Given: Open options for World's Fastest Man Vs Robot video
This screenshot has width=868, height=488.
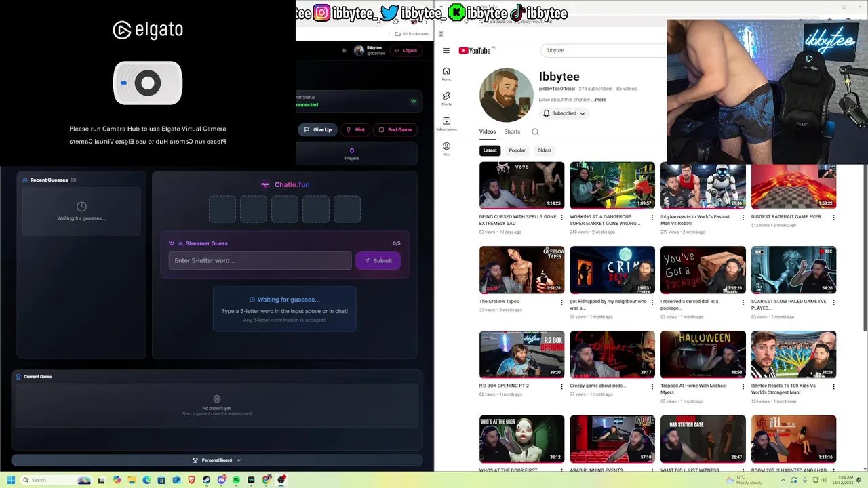Looking at the screenshot, I should click(743, 218).
